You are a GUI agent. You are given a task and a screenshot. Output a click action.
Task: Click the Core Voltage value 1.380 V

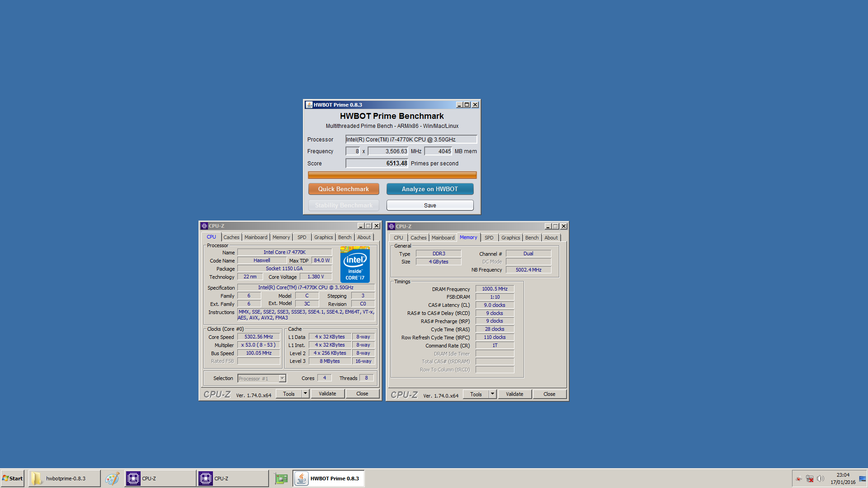[x=316, y=277]
